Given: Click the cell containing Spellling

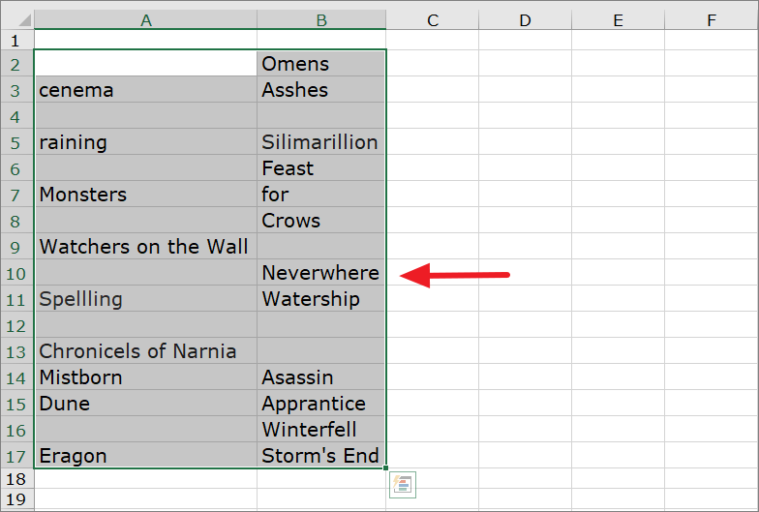Looking at the screenshot, I should (x=146, y=299).
